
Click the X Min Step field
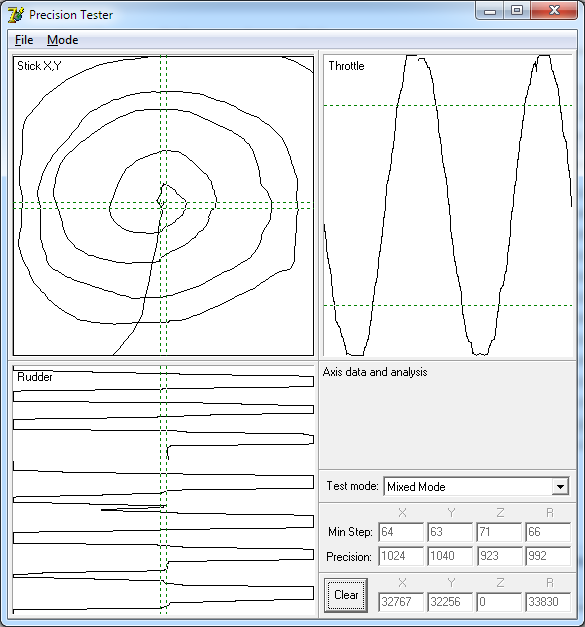pyautogui.click(x=401, y=532)
